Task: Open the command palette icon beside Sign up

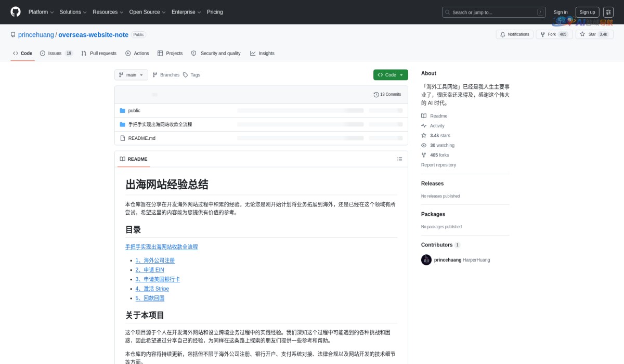Action: click(x=608, y=12)
